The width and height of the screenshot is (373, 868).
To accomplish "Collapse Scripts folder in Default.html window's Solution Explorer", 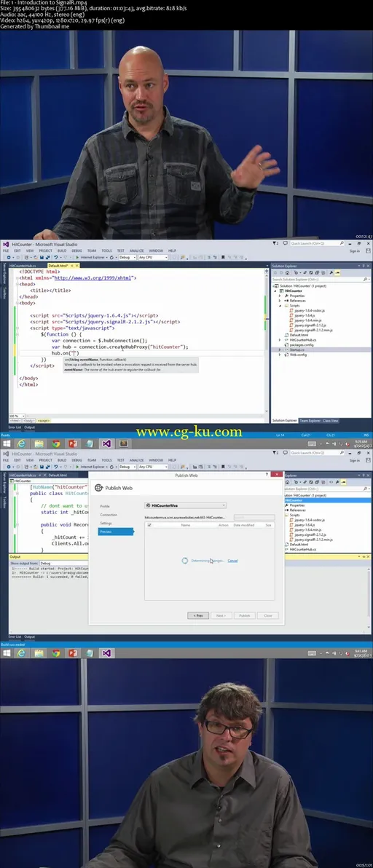I will coord(280,306).
